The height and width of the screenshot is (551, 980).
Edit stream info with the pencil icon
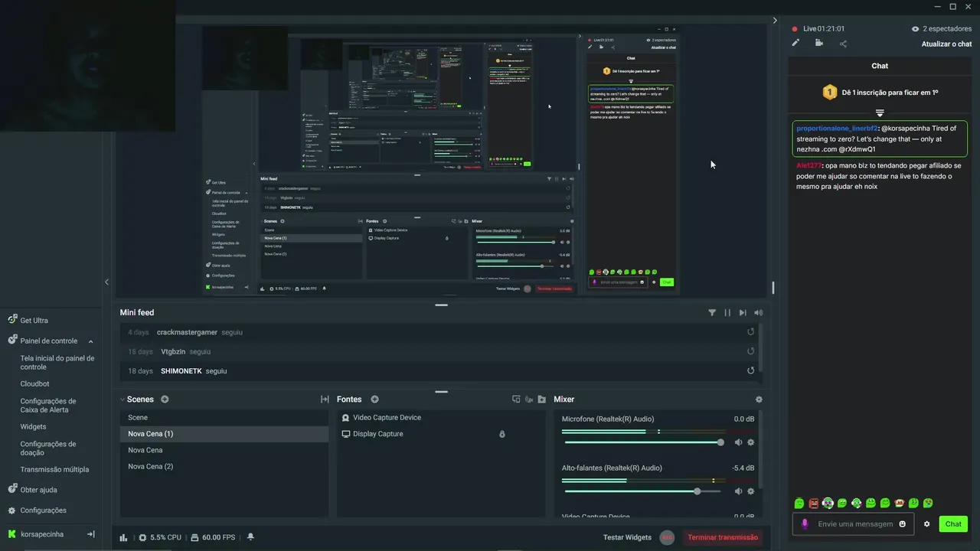tap(795, 43)
